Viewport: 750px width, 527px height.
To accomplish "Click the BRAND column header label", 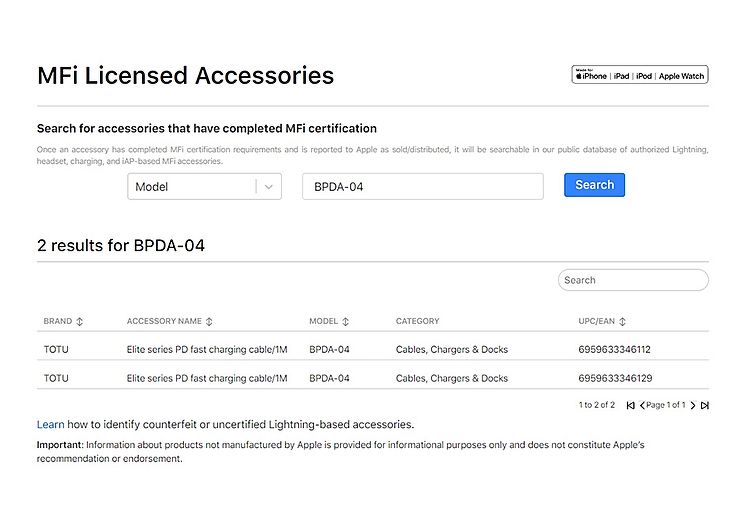I will 58,321.
